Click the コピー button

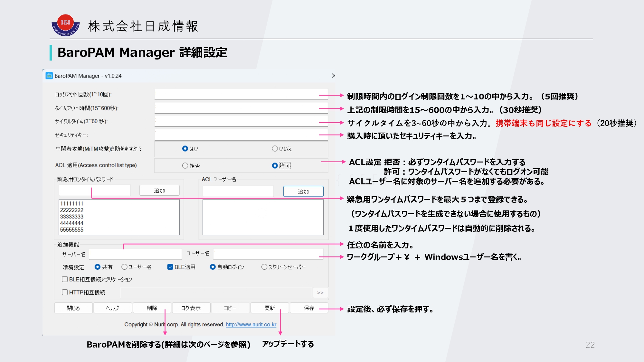tap(230, 308)
